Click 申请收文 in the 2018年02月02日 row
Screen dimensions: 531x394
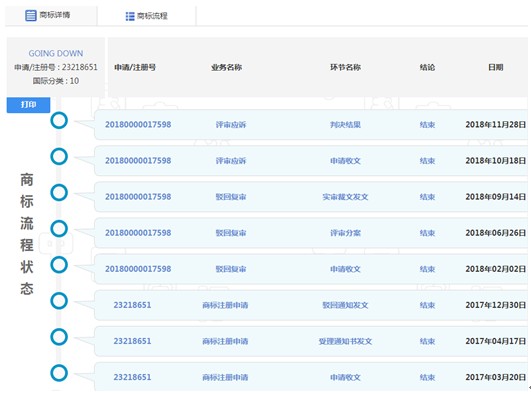click(345, 269)
